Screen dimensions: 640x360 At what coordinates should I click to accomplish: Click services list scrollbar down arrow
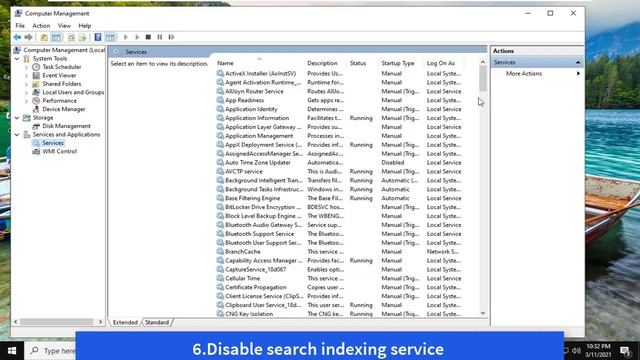[x=483, y=313]
